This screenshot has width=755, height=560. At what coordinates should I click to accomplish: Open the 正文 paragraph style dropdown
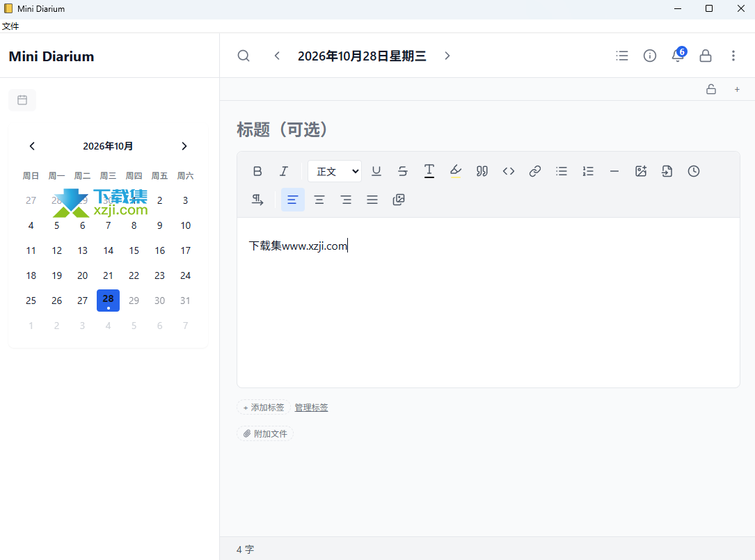(x=335, y=171)
